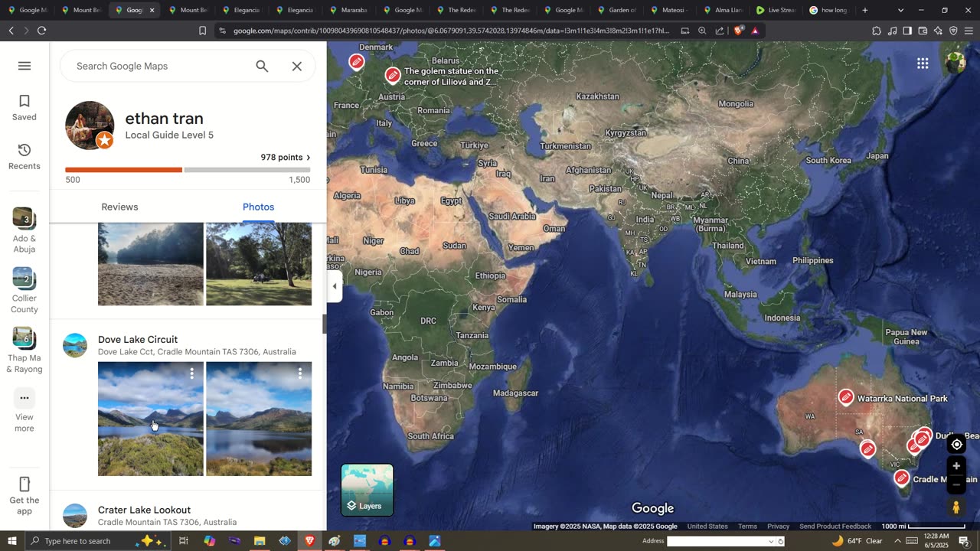This screenshot has width=980, height=551.
Task: Click the United States region link
Action: tap(707, 527)
